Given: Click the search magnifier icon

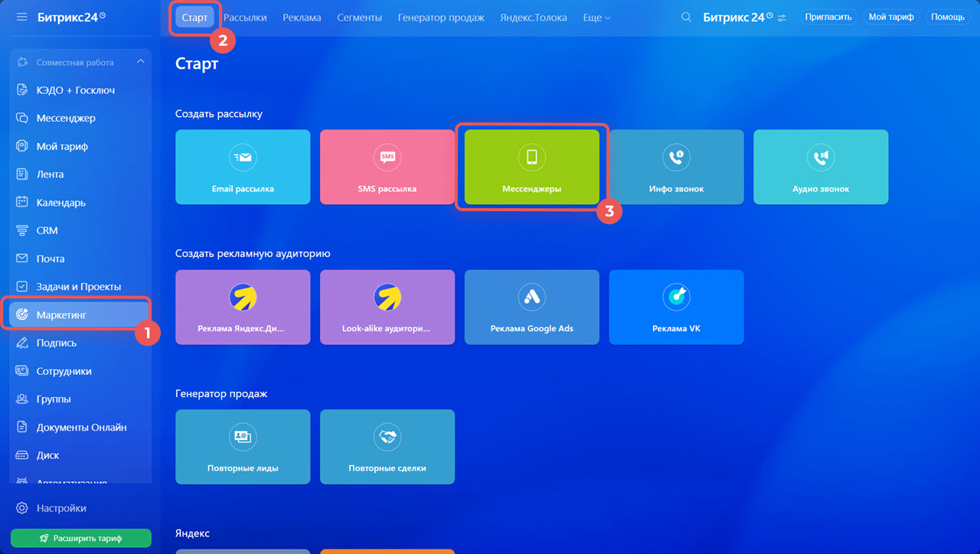Looking at the screenshot, I should [687, 17].
